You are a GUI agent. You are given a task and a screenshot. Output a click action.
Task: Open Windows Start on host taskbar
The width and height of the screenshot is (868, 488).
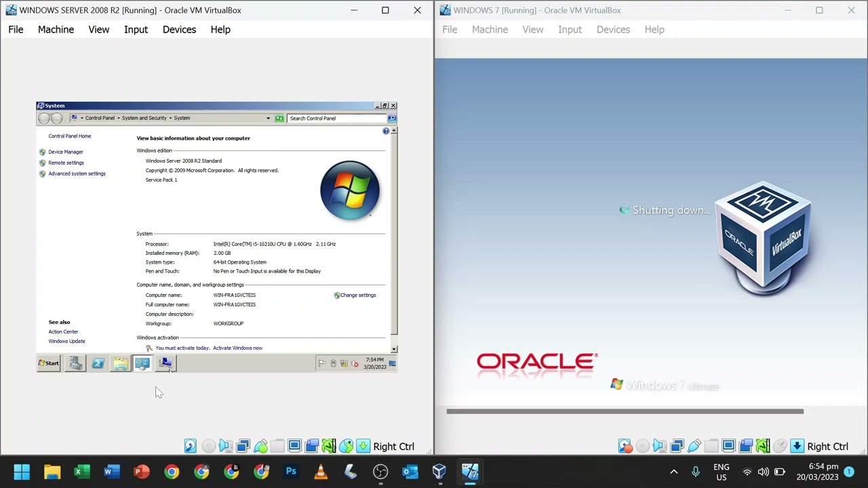click(22, 472)
